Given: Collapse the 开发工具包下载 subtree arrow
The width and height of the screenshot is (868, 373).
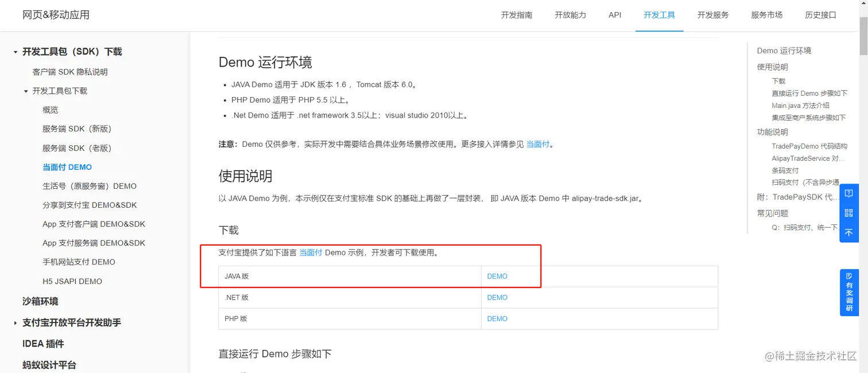Looking at the screenshot, I should pyautogui.click(x=26, y=91).
